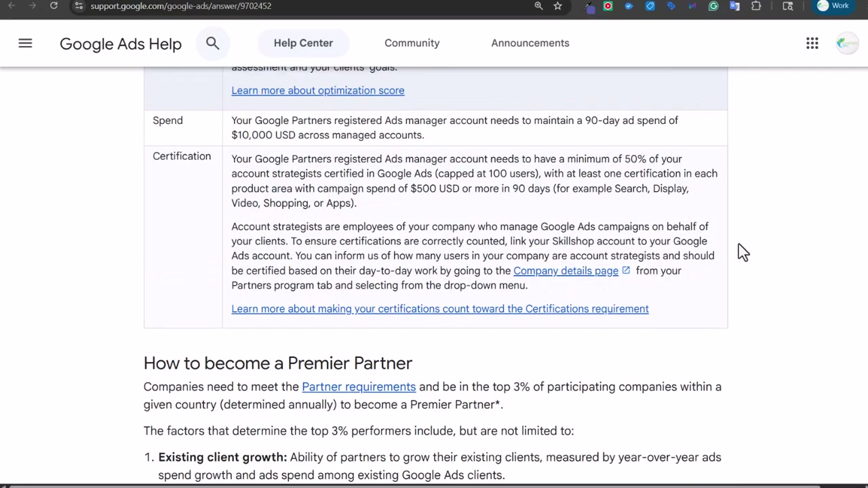Switch to the Community tab
The image size is (868, 488).
tap(412, 43)
